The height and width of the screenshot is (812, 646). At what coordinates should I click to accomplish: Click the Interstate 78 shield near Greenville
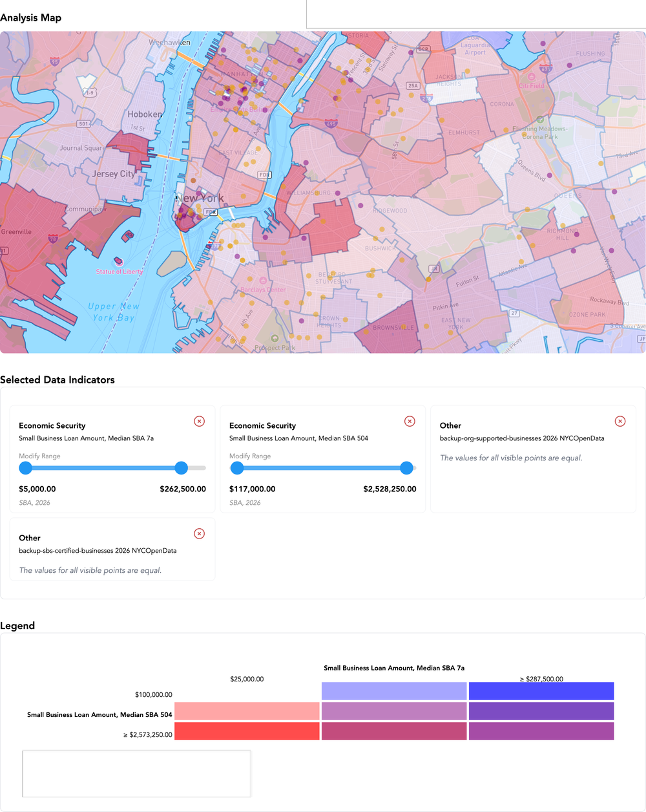click(x=53, y=239)
